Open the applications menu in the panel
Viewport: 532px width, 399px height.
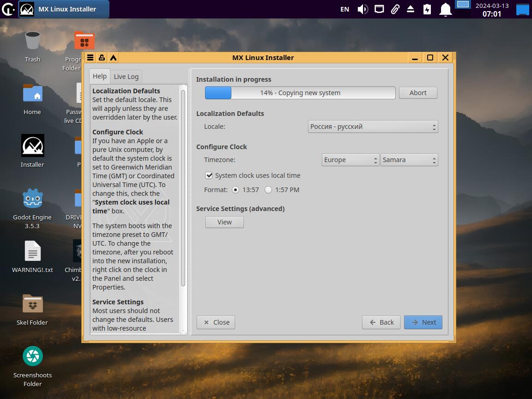pos(8,9)
